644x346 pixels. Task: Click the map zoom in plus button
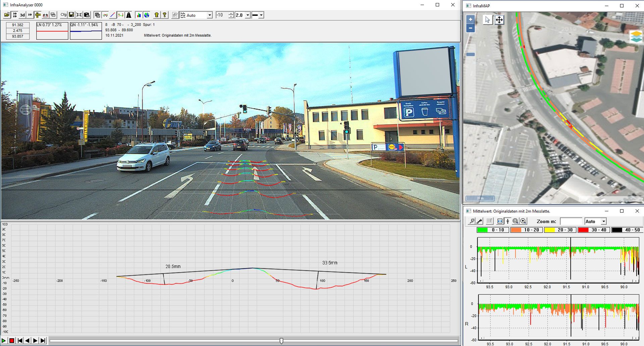tap(471, 19)
